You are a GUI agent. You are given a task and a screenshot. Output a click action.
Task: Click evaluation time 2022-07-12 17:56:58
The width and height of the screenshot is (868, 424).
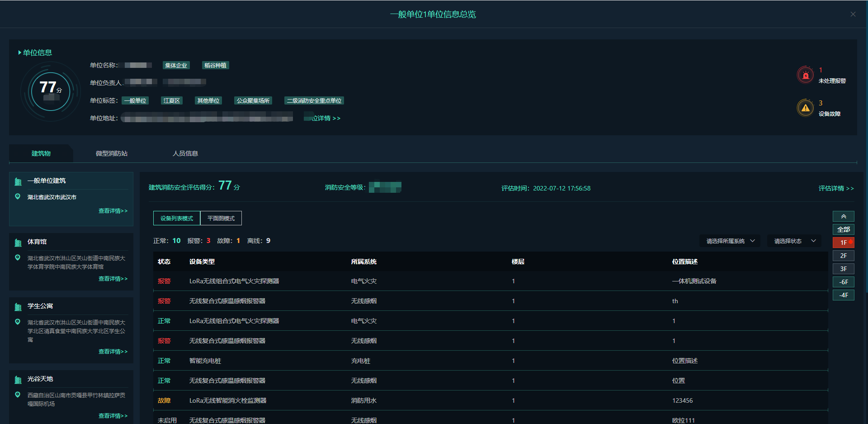(x=561, y=188)
